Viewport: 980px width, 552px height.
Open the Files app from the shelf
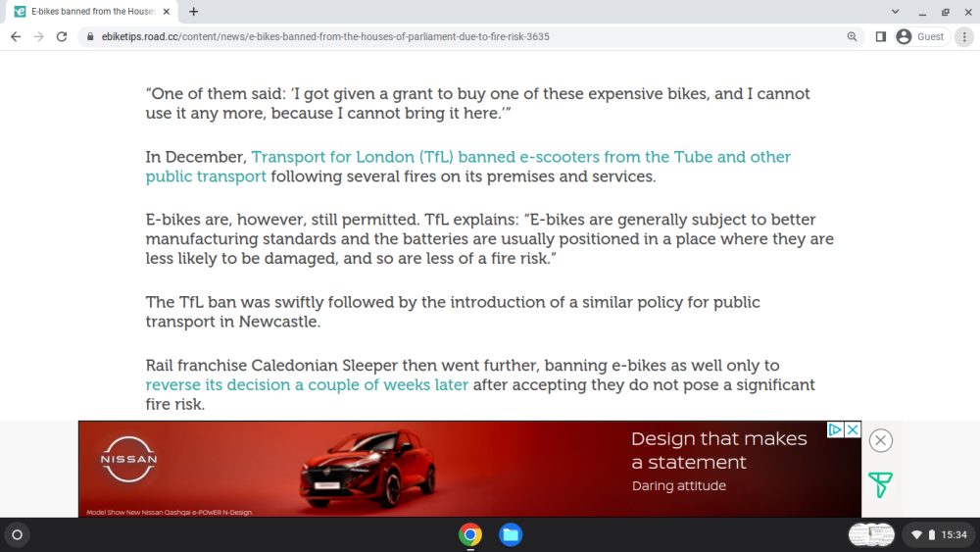[x=511, y=534]
